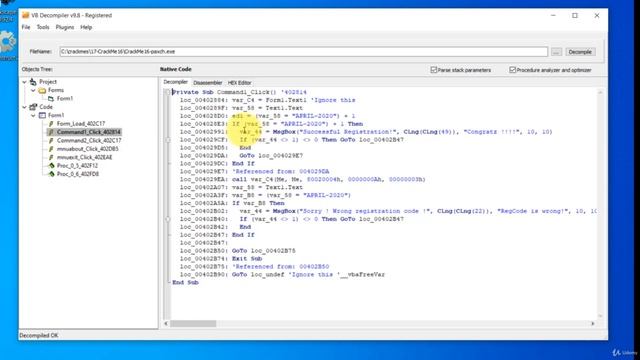Click the "End Sub" line
640x360 pixels.
click(x=185, y=282)
